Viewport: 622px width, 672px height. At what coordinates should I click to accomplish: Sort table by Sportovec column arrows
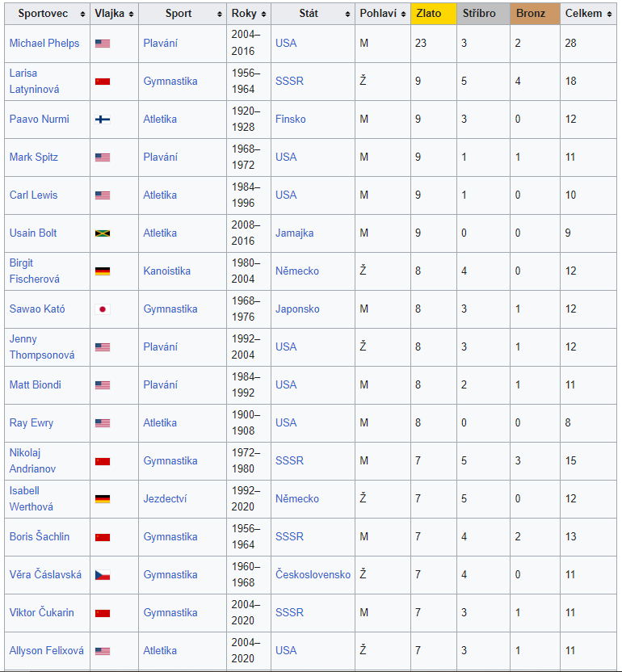82,15
